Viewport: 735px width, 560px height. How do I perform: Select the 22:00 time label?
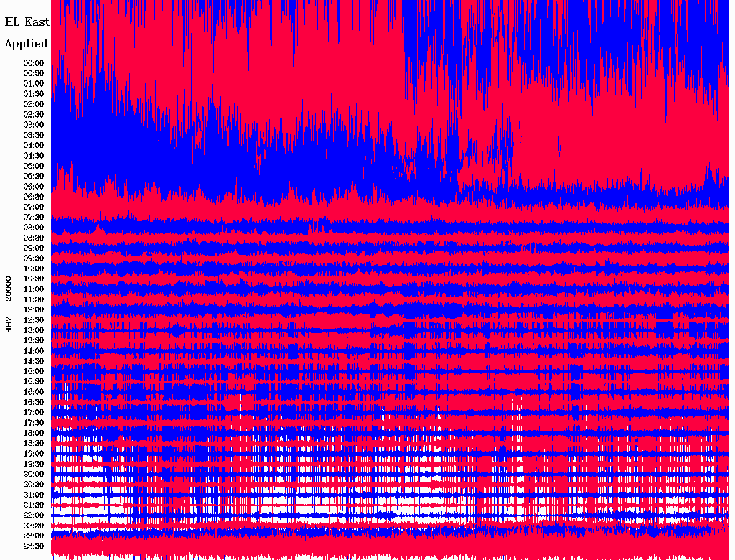(34, 515)
